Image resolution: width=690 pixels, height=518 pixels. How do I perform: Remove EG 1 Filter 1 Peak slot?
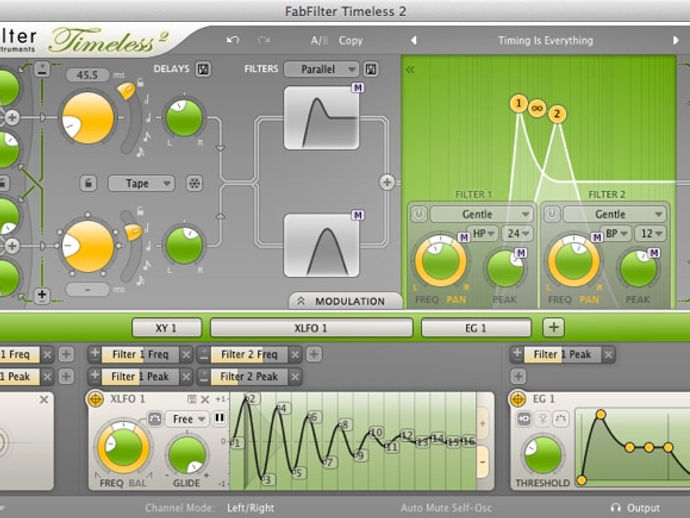(x=609, y=354)
